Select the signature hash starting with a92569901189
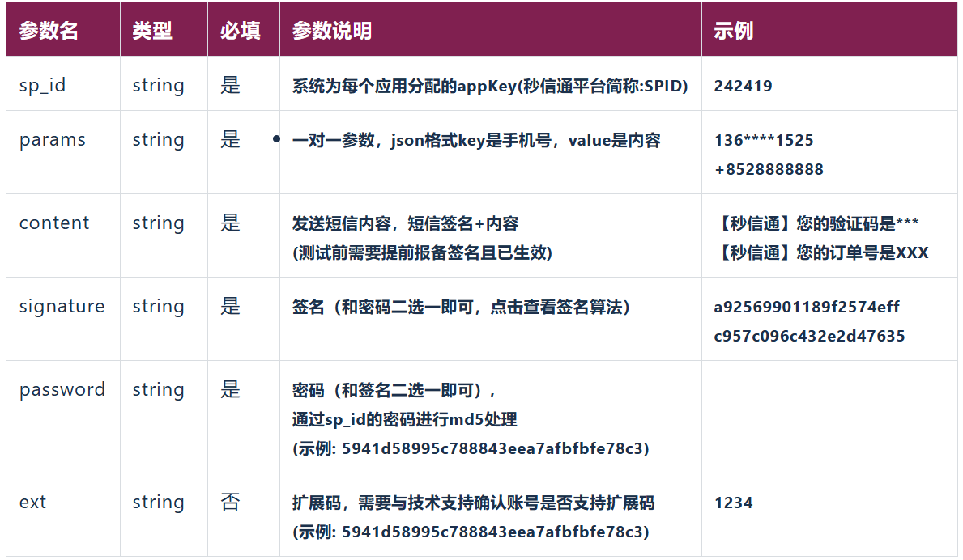963x560 pixels. point(807,308)
